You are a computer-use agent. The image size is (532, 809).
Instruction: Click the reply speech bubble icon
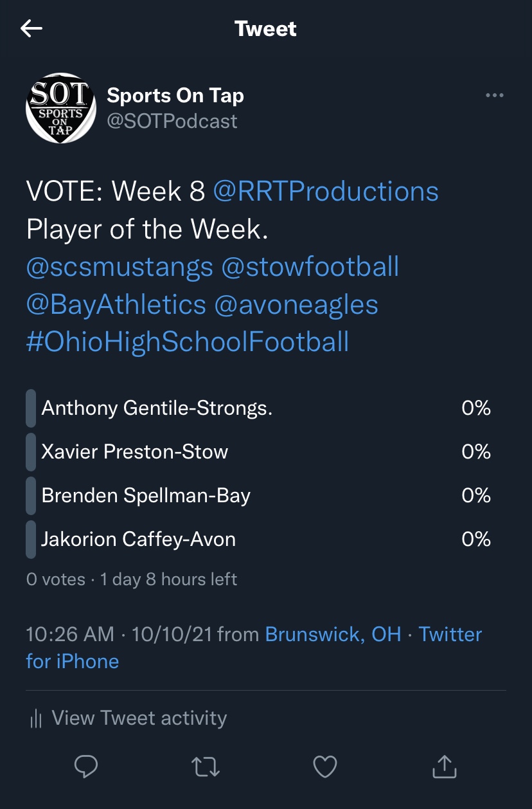point(86,766)
